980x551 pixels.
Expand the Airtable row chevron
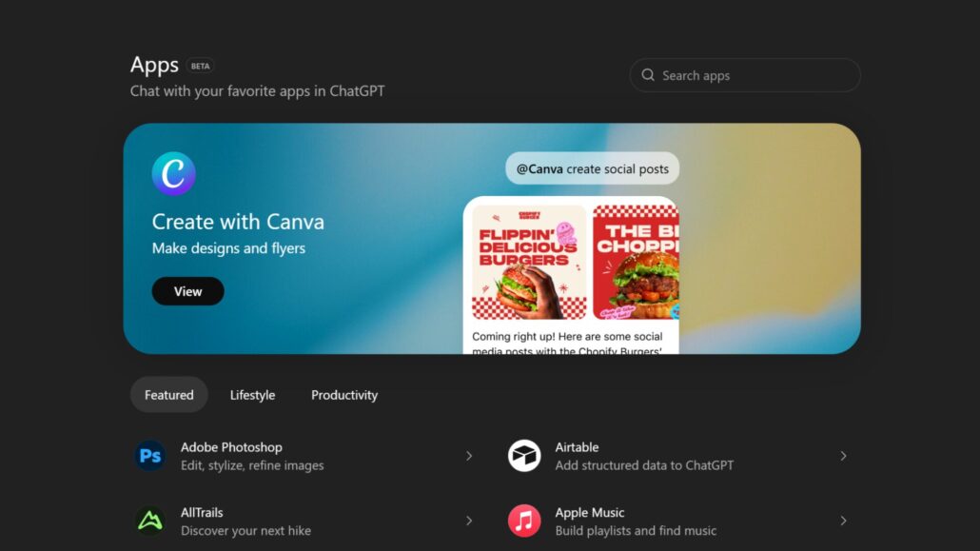coord(843,455)
